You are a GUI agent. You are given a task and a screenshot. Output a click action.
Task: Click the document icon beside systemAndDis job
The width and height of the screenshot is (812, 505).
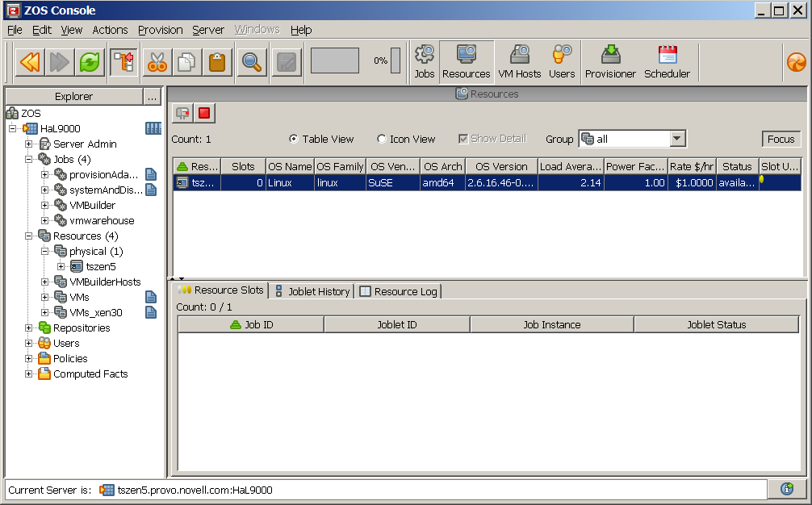[151, 190]
